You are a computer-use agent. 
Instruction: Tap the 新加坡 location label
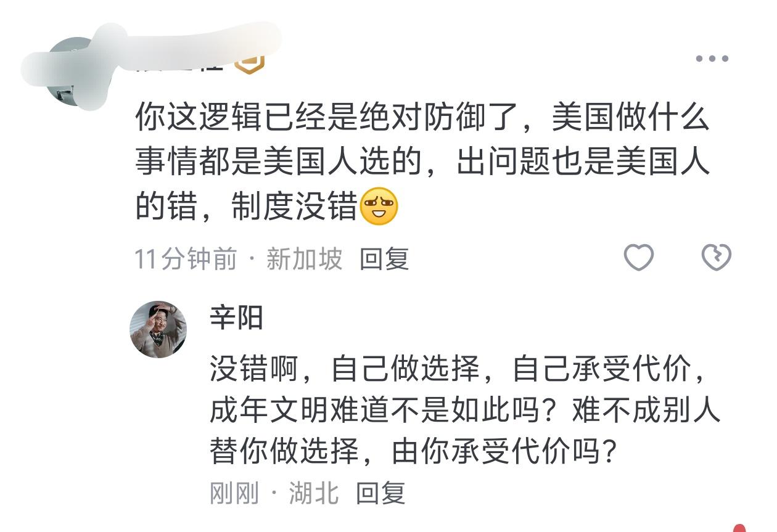[x=304, y=260]
